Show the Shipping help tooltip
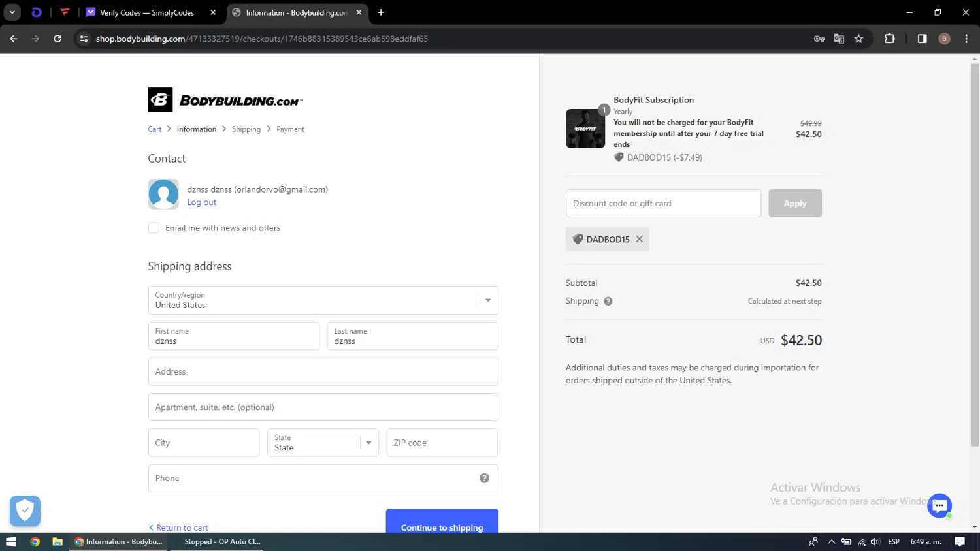The image size is (980, 551). [x=608, y=302]
